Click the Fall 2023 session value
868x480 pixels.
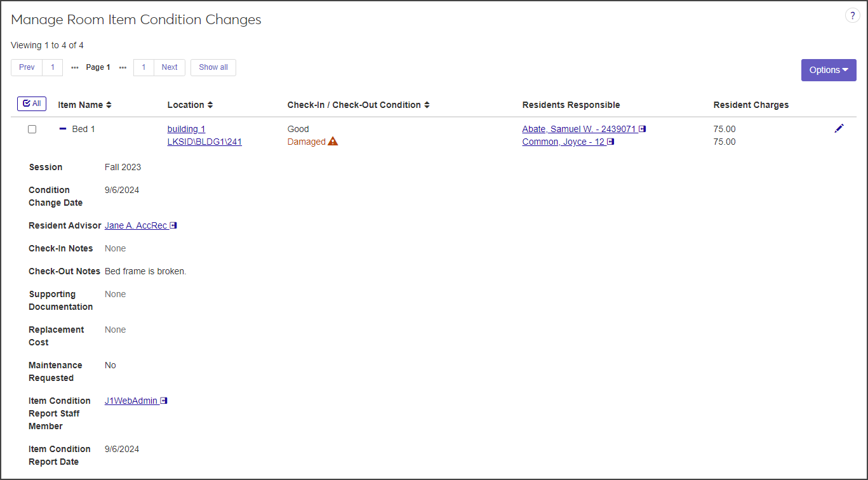click(x=123, y=167)
